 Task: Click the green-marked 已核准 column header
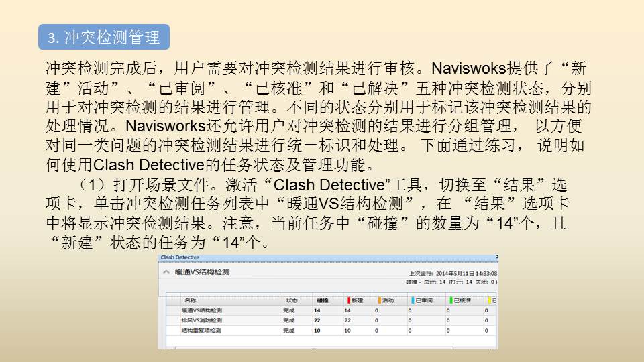coord(465,300)
